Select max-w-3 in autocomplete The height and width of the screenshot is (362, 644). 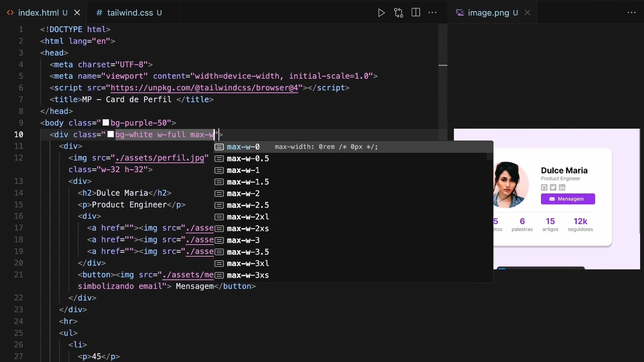pos(354,240)
